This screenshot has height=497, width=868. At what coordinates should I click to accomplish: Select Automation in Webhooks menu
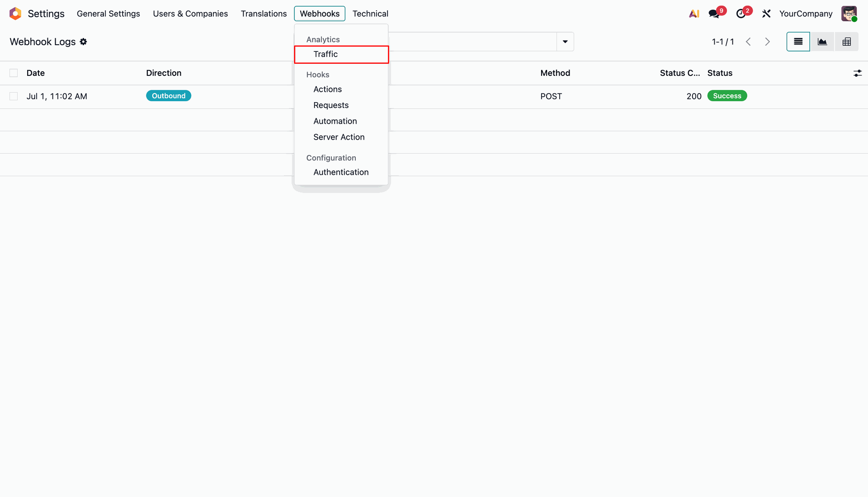tap(341, 121)
